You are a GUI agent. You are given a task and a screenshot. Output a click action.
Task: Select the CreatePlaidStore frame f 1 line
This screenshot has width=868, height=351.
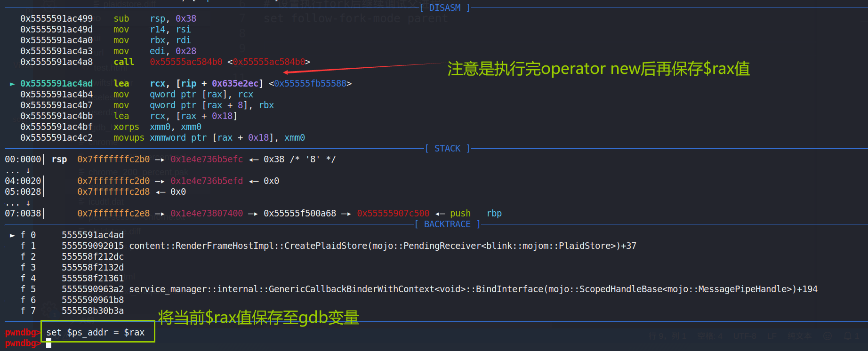click(x=348, y=246)
